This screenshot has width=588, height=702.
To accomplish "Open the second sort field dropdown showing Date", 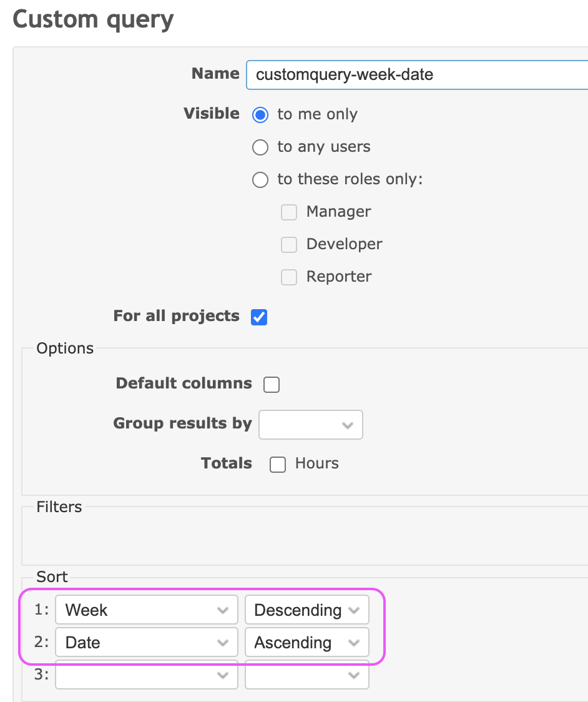I will tap(146, 643).
